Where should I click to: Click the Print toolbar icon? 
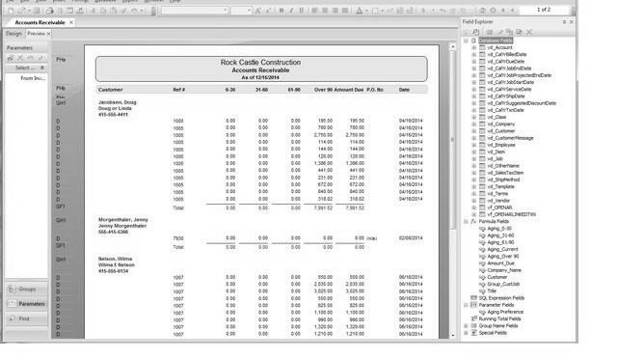[x=50, y=11]
